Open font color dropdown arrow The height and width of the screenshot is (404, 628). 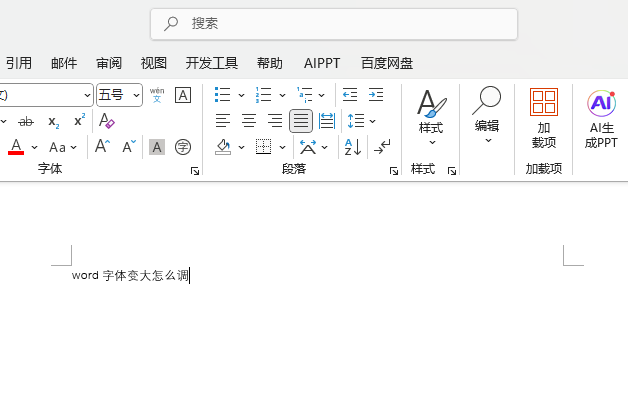pyautogui.click(x=34, y=147)
